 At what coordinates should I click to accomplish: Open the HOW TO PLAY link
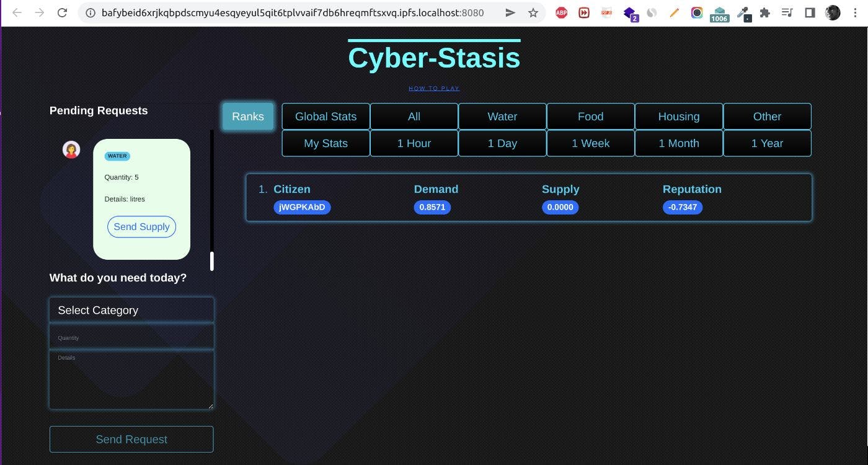(x=433, y=87)
